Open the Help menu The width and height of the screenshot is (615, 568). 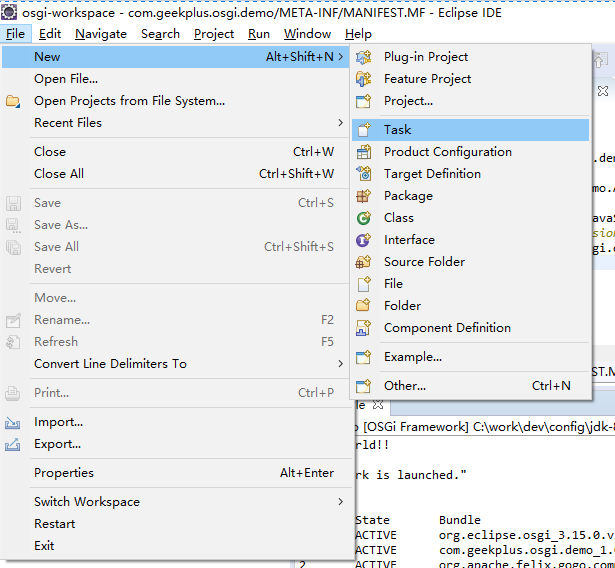pyautogui.click(x=358, y=34)
